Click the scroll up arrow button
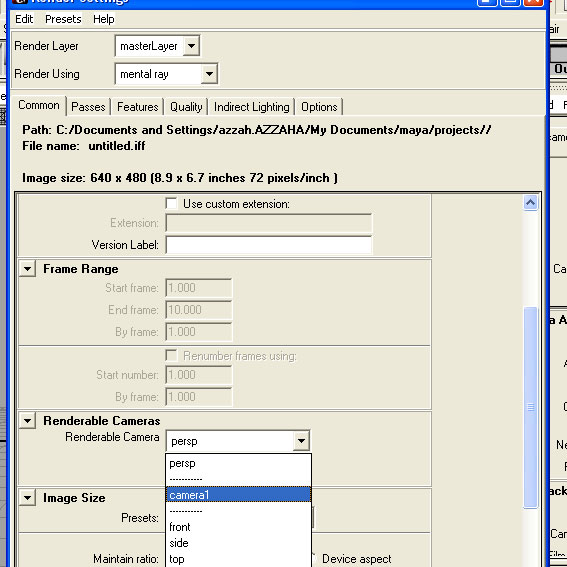Screen dimensions: 567x567 [530, 203]
